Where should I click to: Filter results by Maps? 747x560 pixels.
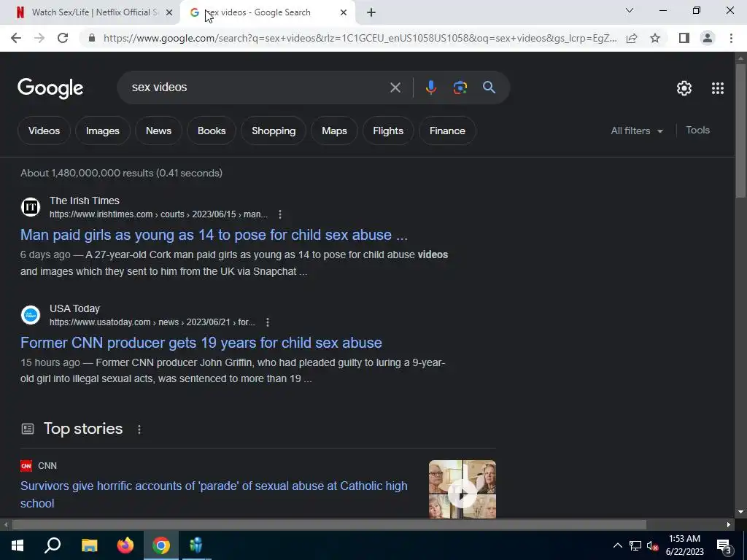334,131
